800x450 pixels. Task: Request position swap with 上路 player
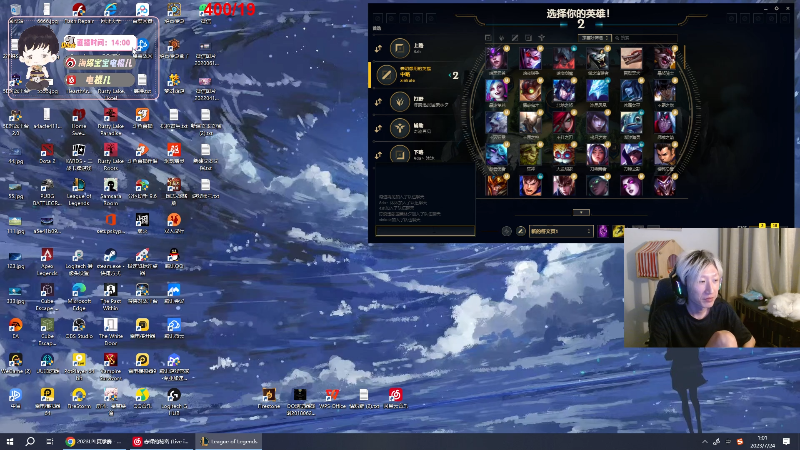click(379, 48)
